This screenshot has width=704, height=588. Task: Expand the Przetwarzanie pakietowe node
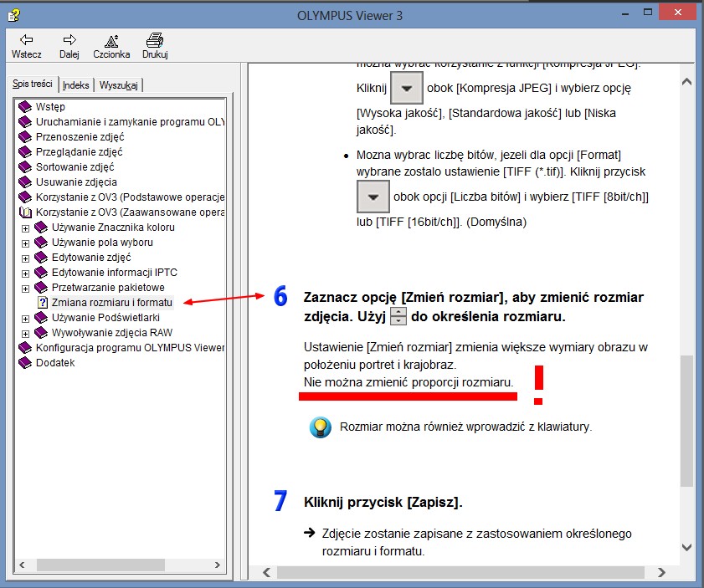pos(25,288)
